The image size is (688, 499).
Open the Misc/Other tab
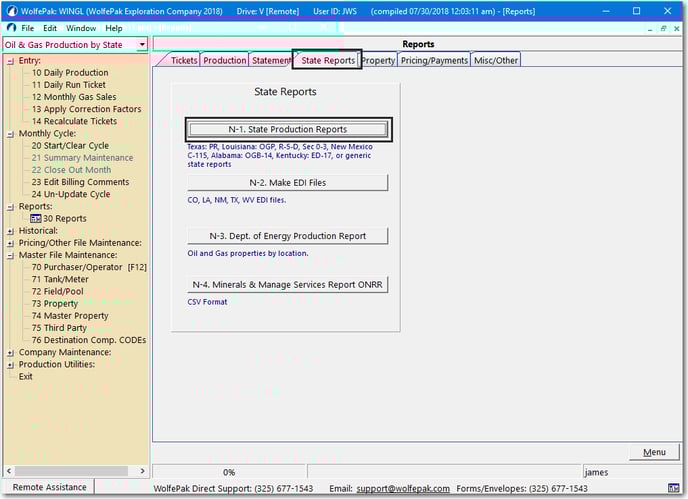[x=496, y=60]
